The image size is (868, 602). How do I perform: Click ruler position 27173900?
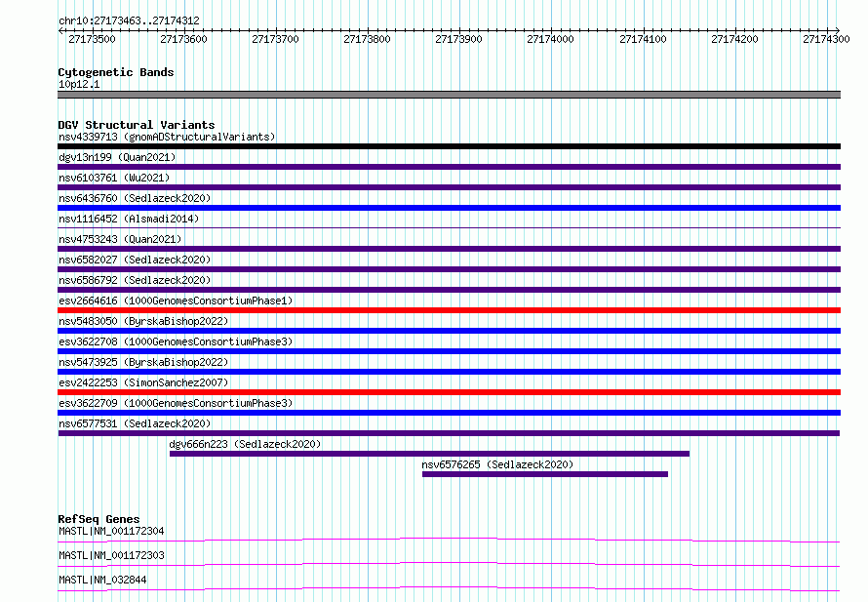[459, 39]
